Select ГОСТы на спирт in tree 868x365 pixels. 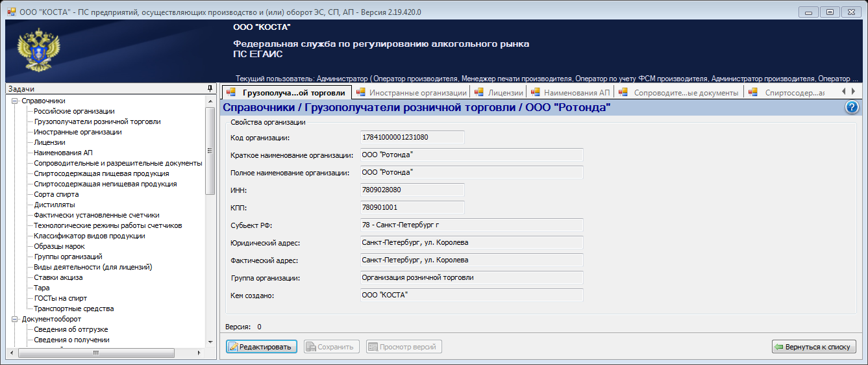60,299
